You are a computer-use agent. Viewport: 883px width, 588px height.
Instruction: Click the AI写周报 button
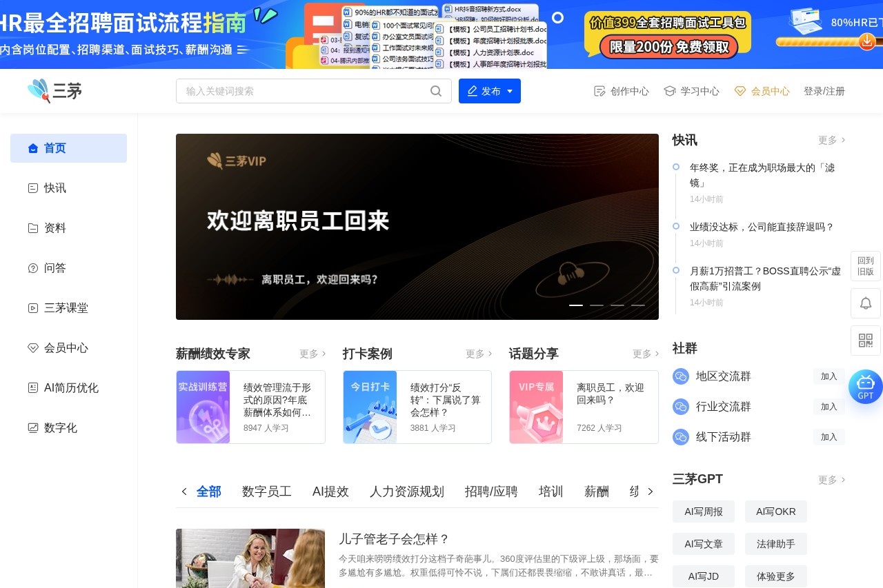[704, 511]
